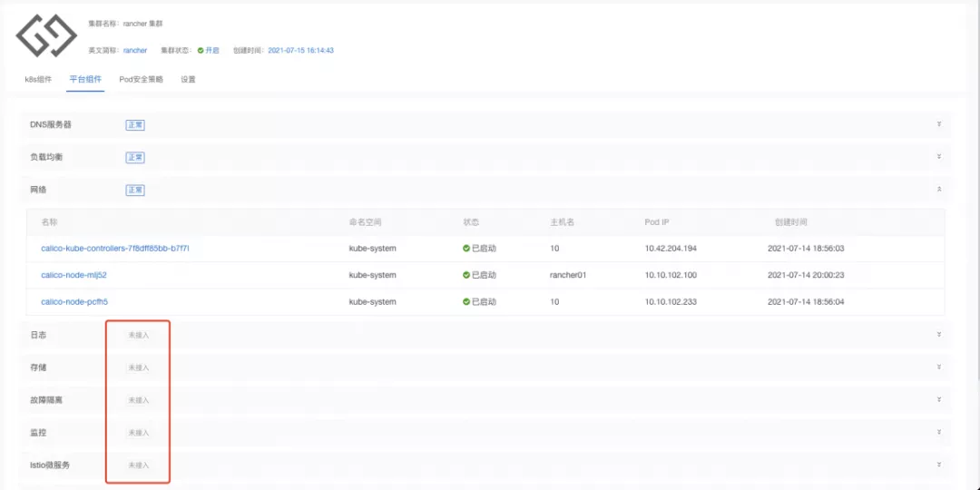Click the rancher English short name link

135,50
